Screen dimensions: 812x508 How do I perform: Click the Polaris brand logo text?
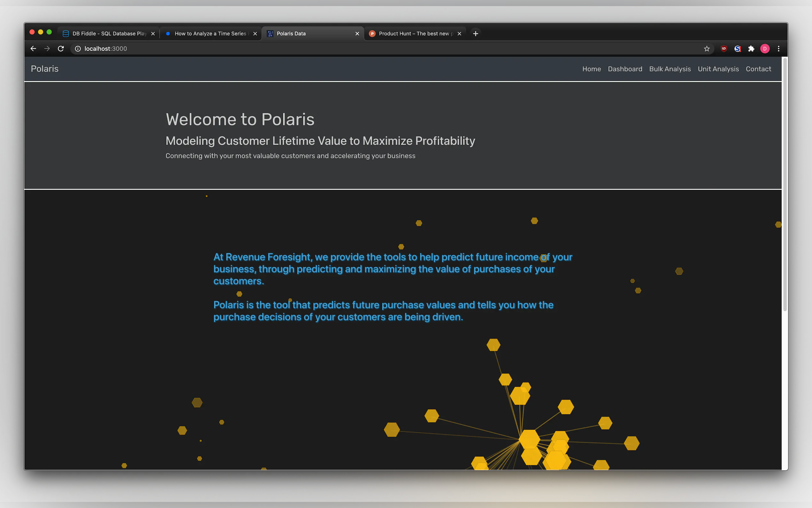click(45, 69)
